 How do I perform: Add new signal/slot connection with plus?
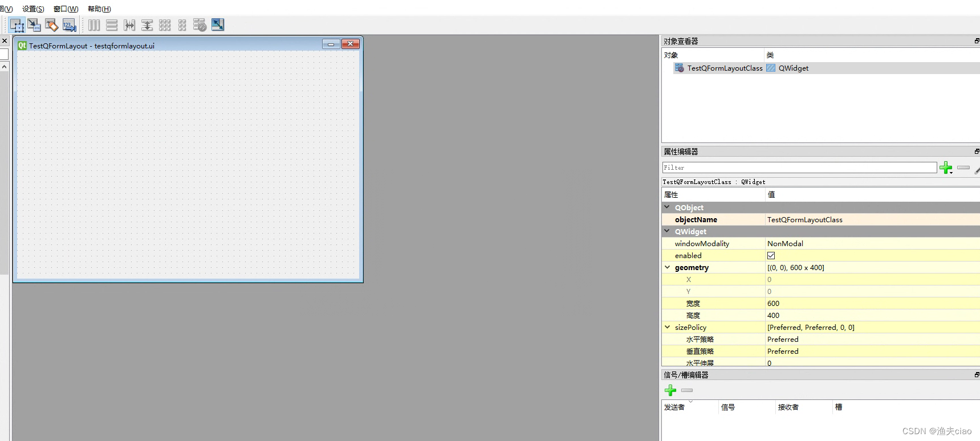(670, 390)
